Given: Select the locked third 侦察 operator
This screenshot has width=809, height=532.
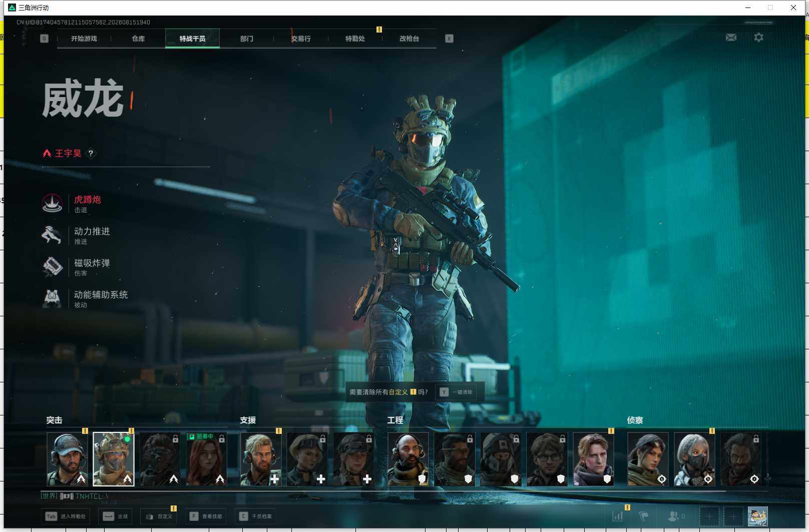Looking at the screenshot, I should point(740,459).
